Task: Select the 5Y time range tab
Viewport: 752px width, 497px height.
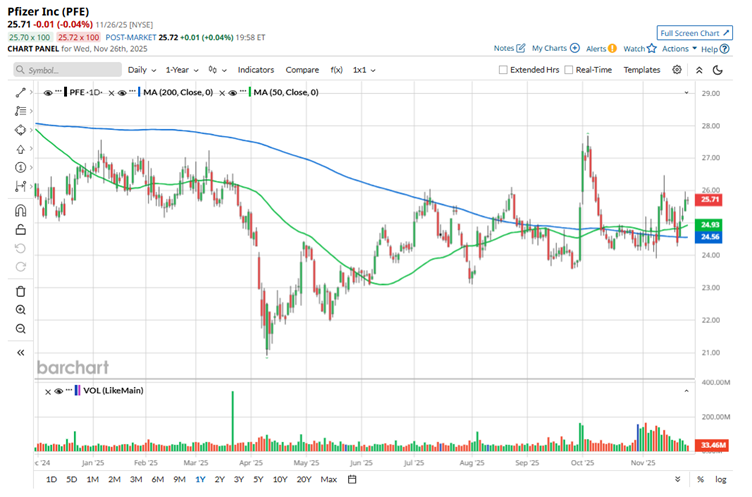Action: [258, 479]
